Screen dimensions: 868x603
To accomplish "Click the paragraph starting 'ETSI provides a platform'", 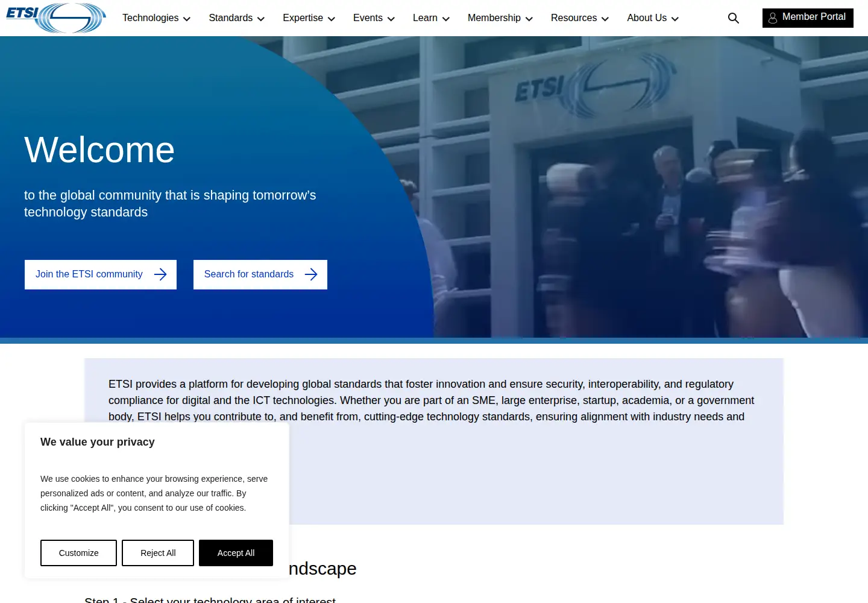I will [432, 400].
